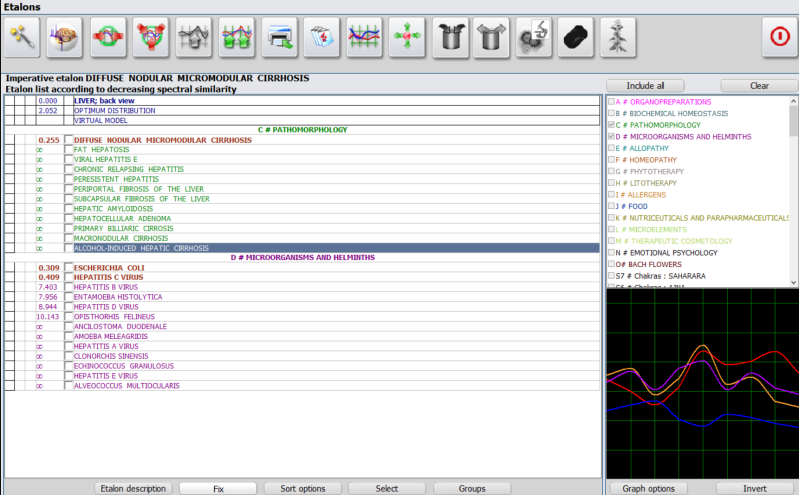
Task: Tick the checkbox beside Escherichia Coli
Action: tap(68, 268)
